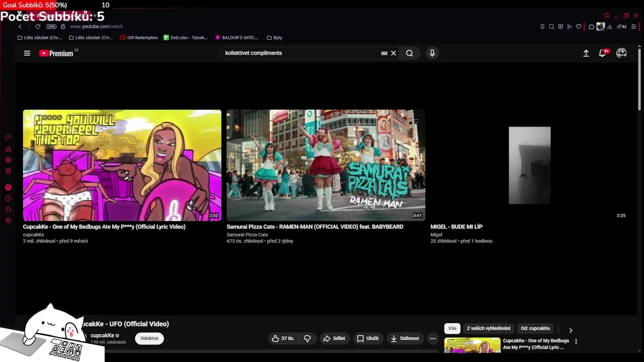
Task: Click the Stáhnout download button
Action: tap(405, 338)
